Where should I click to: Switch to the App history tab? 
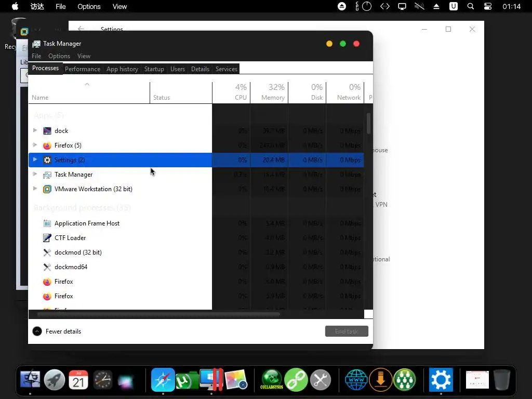tap(122, 69)
